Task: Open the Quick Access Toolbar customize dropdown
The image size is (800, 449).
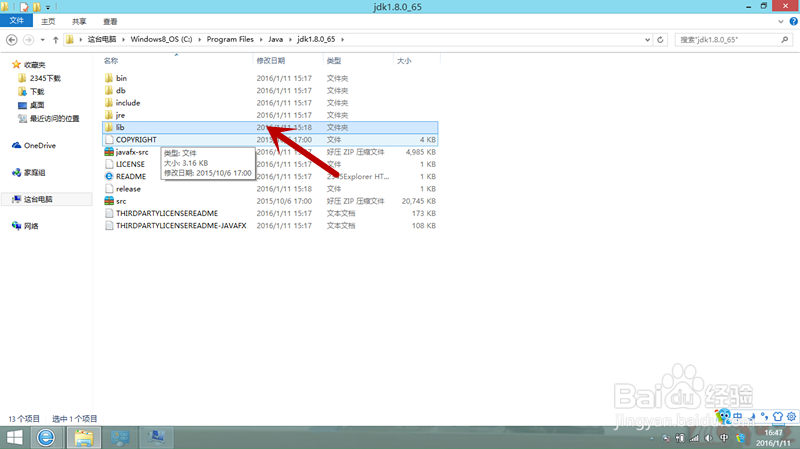Action: (x=48, y=7)
